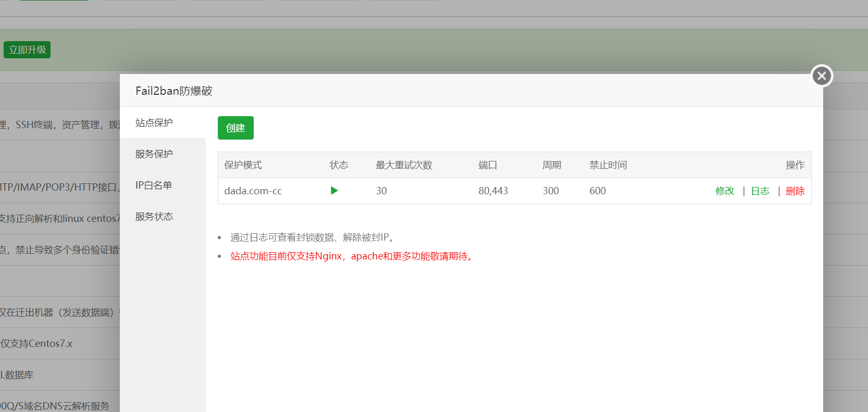Click the ban time value 600
This screenshot has height=412, width=868.
click(x=598, y=191)
